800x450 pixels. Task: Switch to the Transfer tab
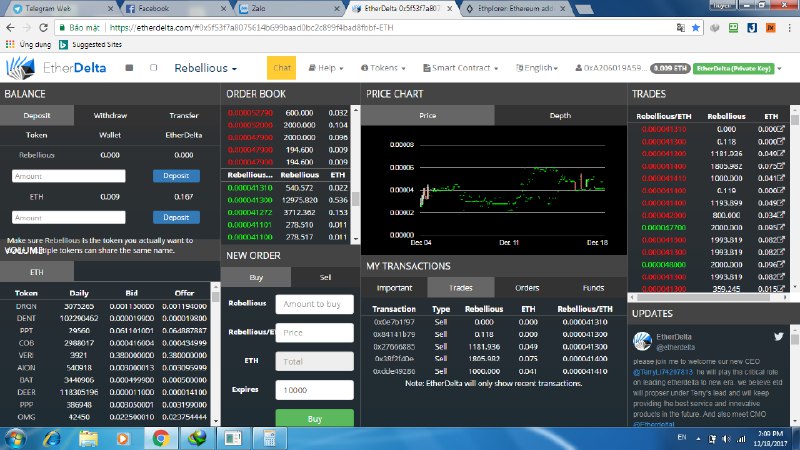pyautogui.click(x=184, y=115)
